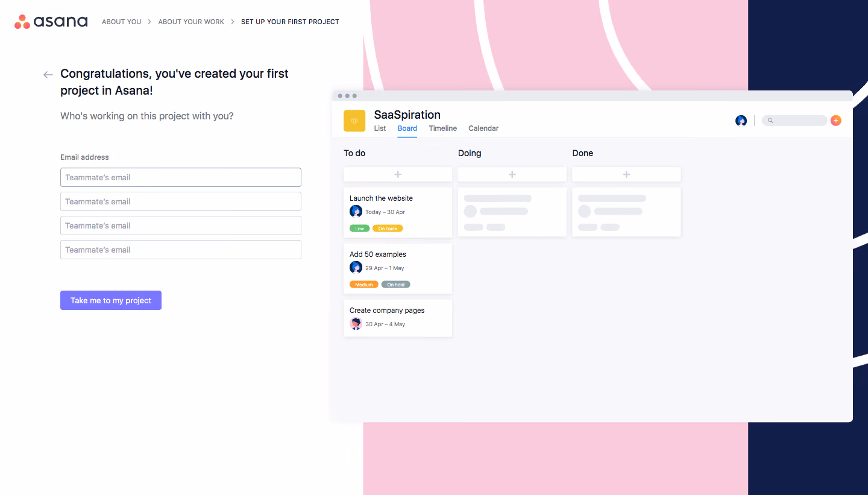Go to ABOUT YOUR WORK breadcrumb step
Screen dimensions: 868x495
coord(191,22)
